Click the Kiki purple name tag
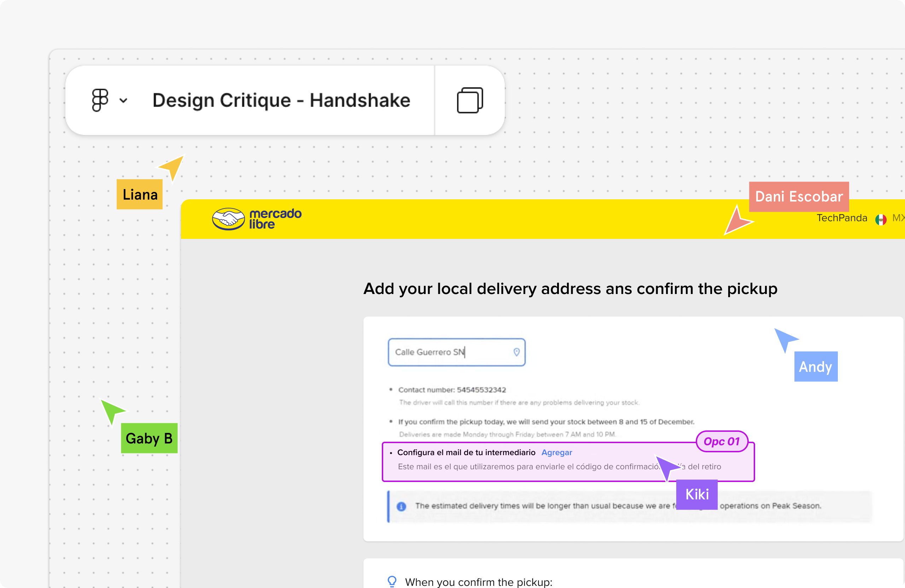Viewport: 905px width, 588px height. coord(697,494)
